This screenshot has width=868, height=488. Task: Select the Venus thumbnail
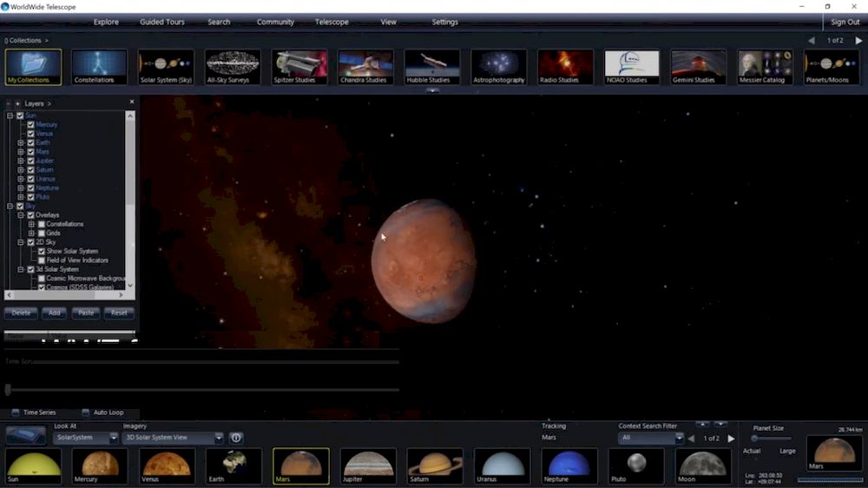(166, 465)
